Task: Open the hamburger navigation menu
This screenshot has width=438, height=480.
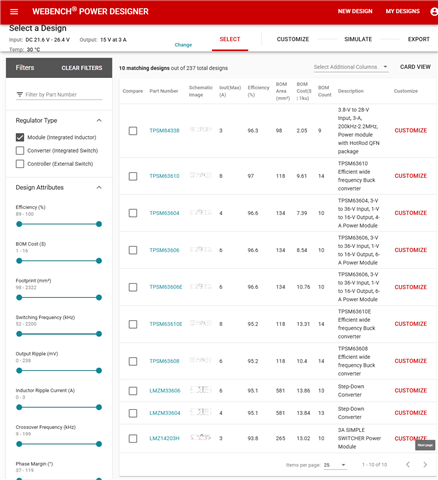Action: [14, 12]
